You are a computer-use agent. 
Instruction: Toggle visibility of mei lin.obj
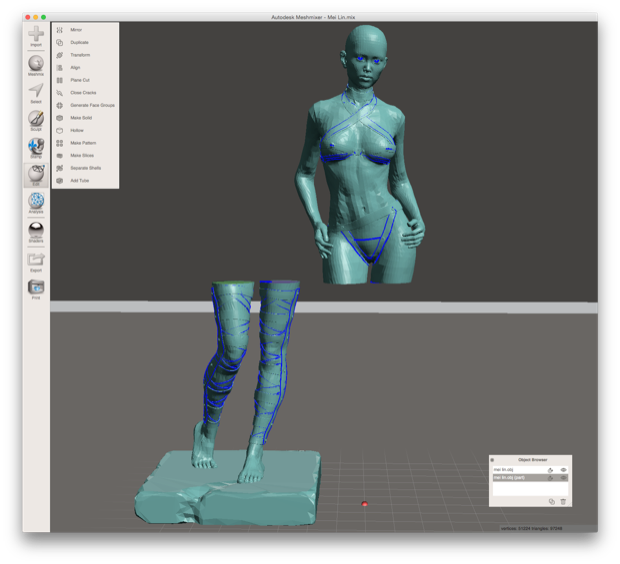pyautogui.click(x=563, y=470)
